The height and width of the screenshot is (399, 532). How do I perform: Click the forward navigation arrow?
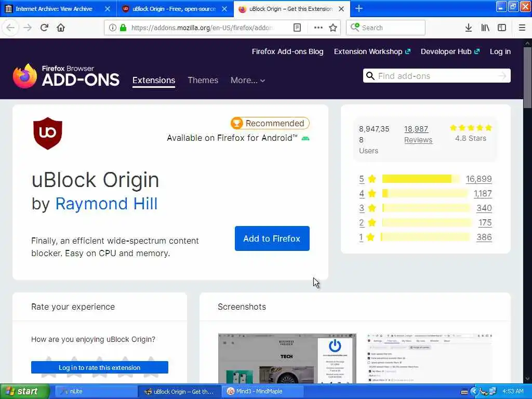tap(28, 28)
